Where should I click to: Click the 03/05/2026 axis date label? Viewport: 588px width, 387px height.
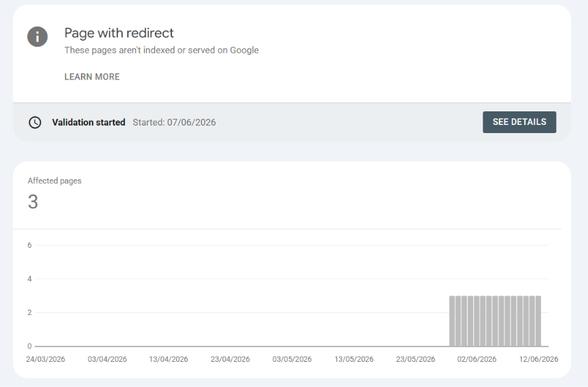point(292,359)
